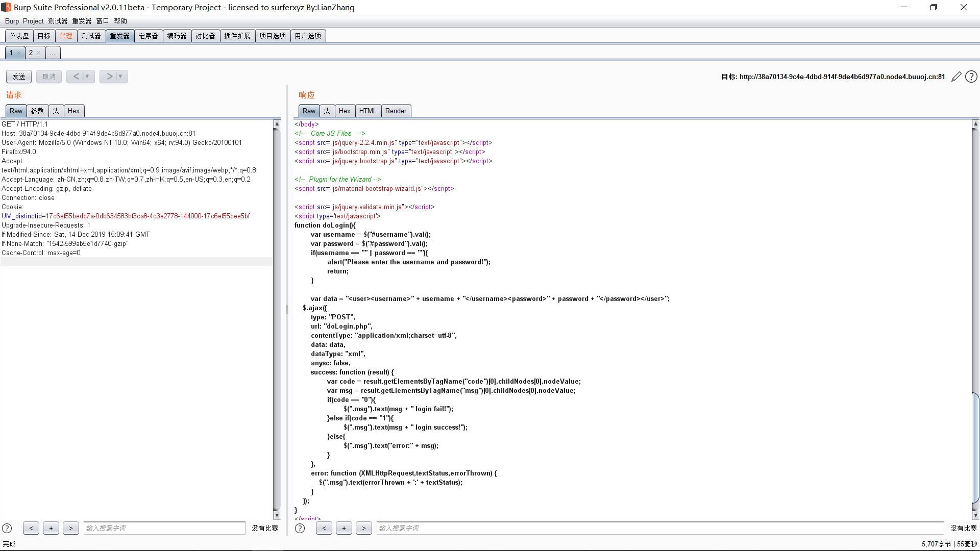Click the 发送 button to send the request
This screenshot has width=980, height=551.
tap(18, 76)
